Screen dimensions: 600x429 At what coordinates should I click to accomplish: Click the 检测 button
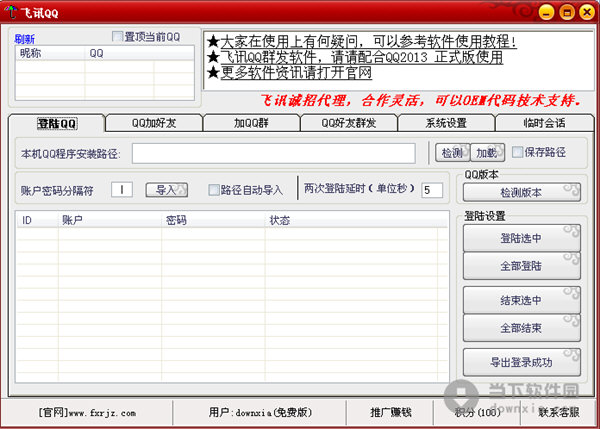pyautogui.click(x=452, y=153)
